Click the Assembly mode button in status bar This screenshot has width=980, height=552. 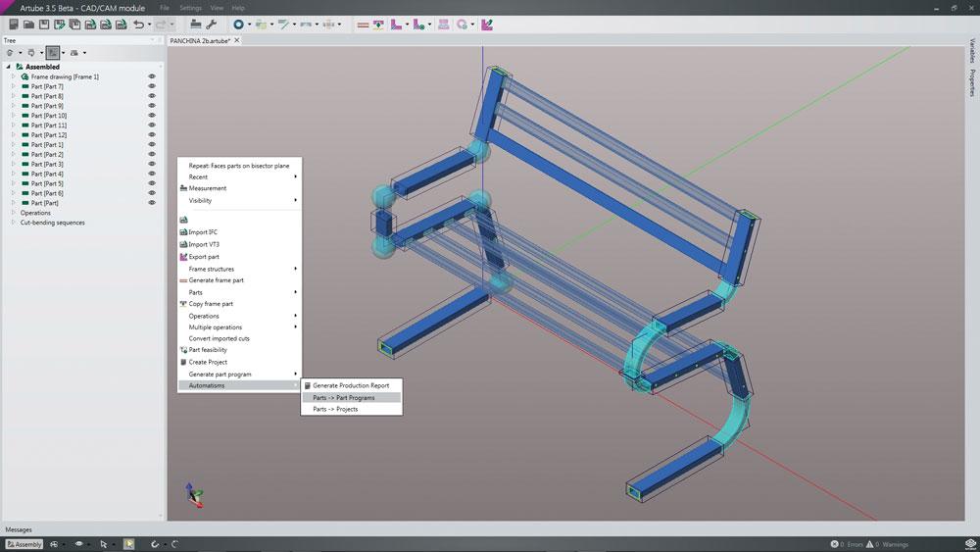click(24, 544)
